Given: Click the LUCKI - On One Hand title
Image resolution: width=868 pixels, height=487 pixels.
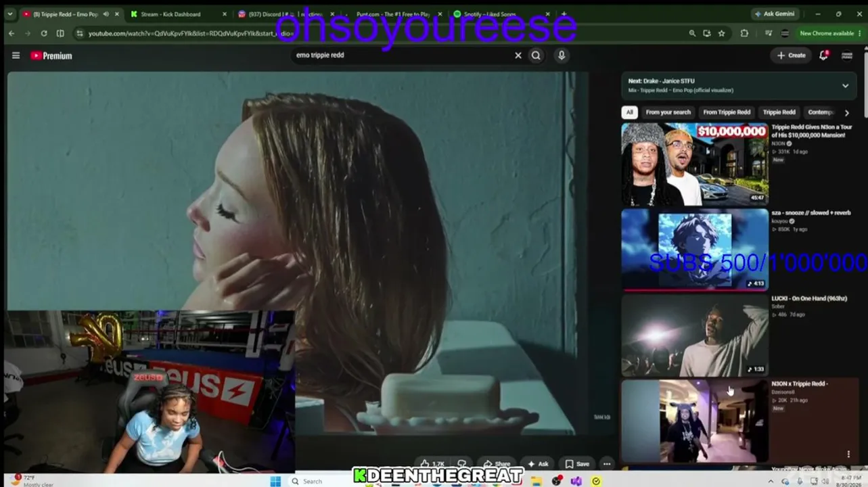Looking at the screenshot, I should point(809,298).
